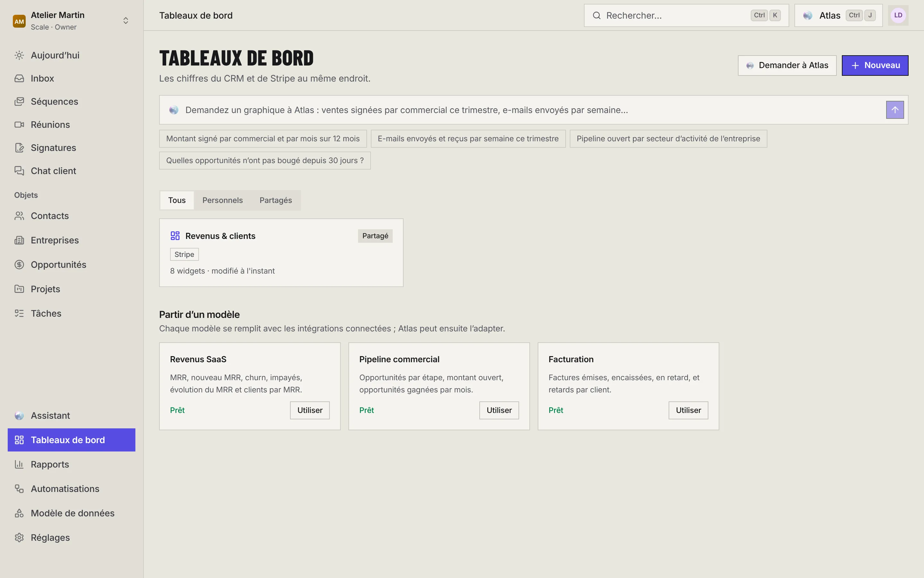Switch to the Tous tab

coord(177,200)
